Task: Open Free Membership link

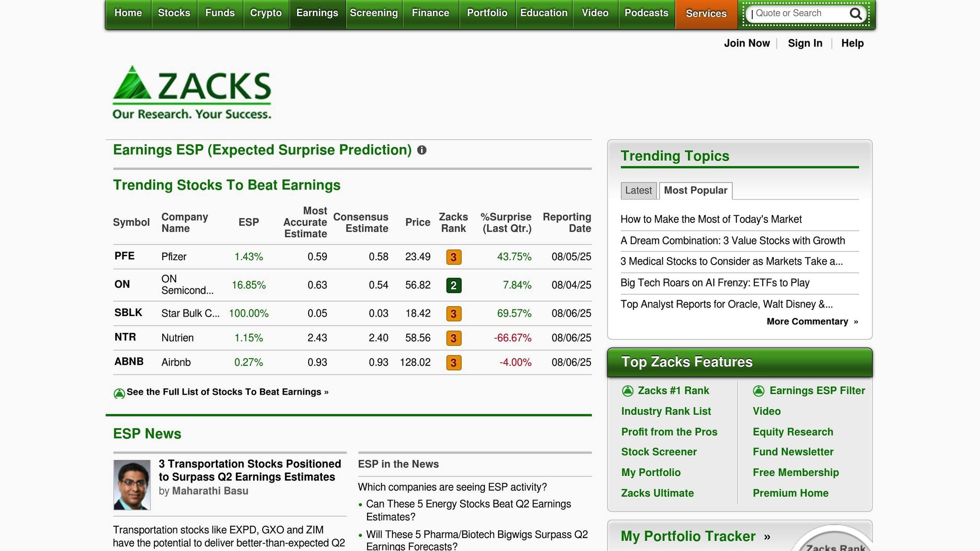Action: (x=796, y=473)
